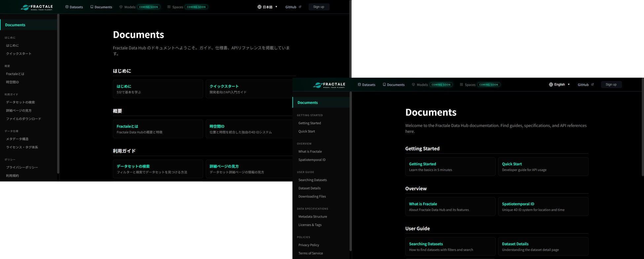Open 利用規約 in the sidebar
Screen dimensions: 644x259
tap(13, 176)
